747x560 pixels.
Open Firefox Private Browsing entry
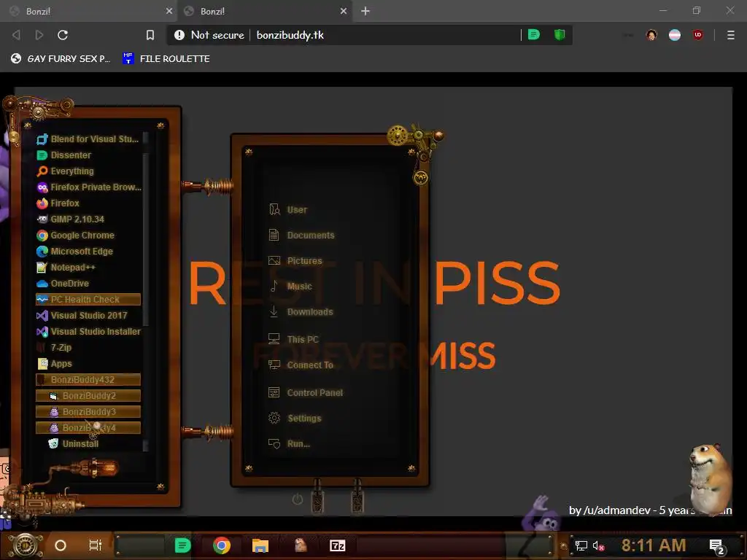pos(88,187)
